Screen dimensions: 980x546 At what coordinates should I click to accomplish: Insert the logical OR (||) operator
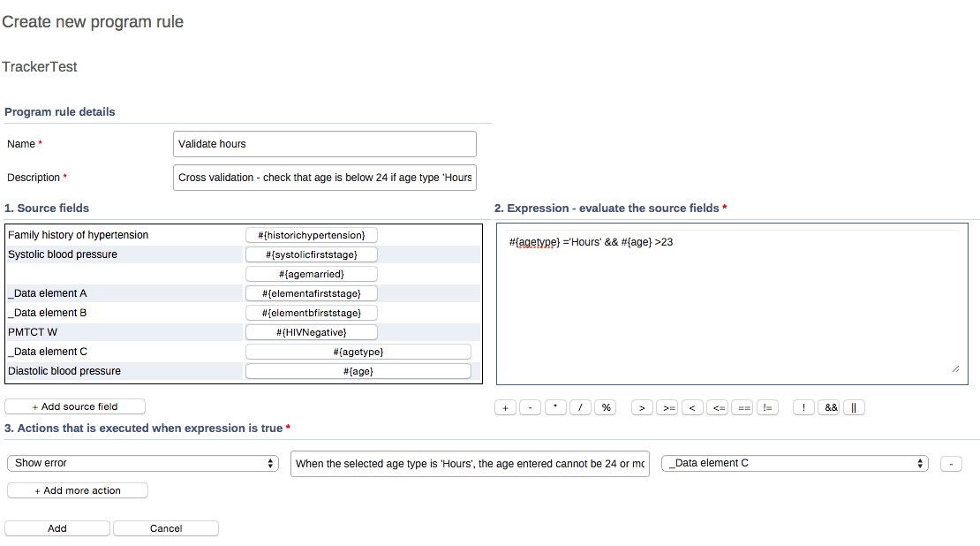pos(854,407)
